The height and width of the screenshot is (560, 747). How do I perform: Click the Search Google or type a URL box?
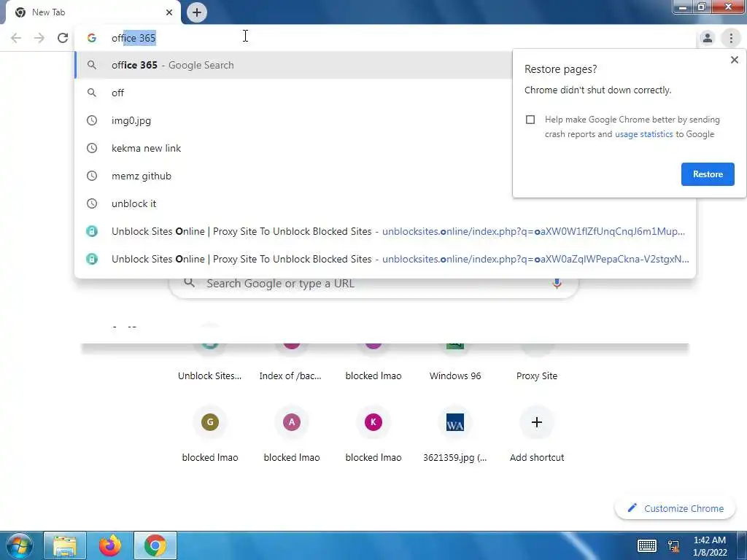tap(374, 284)
